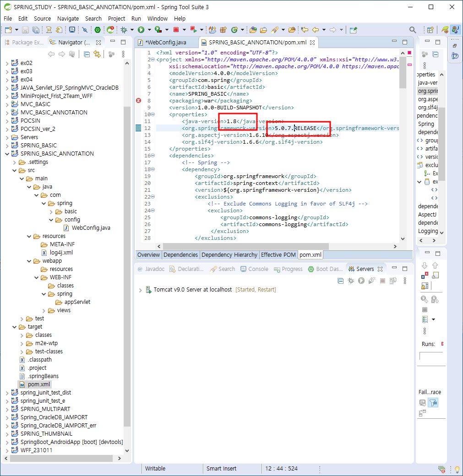Select the .classpath file in Navigator
This screenshot has width=463, height=476.
coord(36,360)
